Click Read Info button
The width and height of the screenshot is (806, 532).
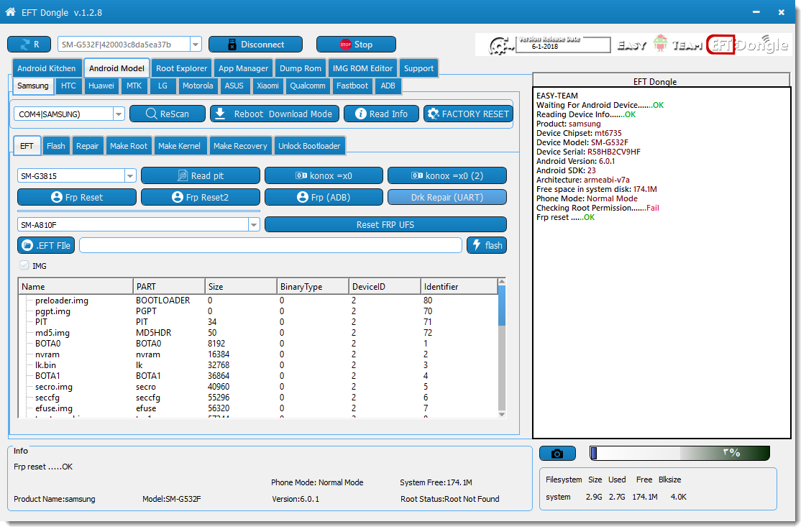point(381,114)
